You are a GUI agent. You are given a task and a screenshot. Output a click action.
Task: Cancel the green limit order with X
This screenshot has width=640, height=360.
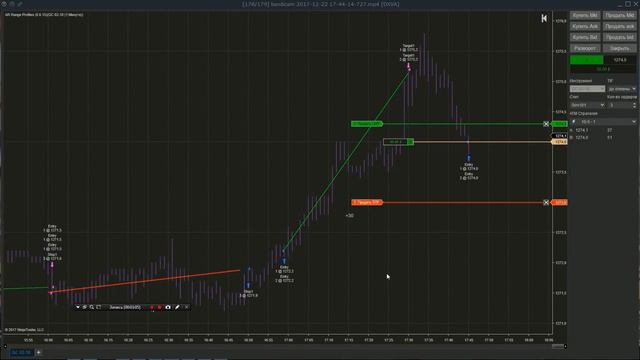pyautogui.click(x=546, y=124)
